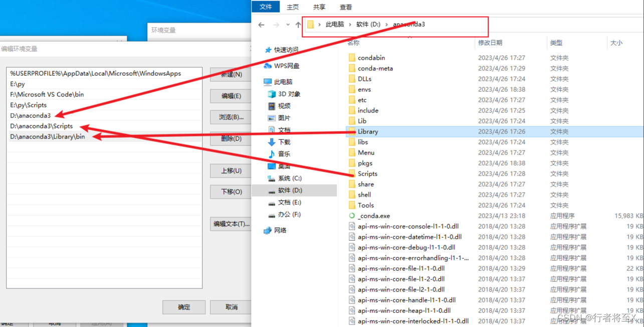
Task: Click 下移(O) button
Action: pos(231,192)
